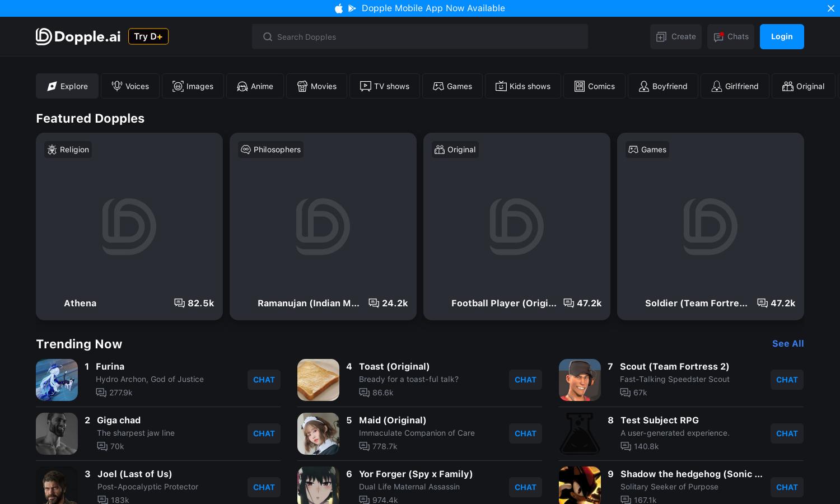Open the Comics category
840x504 pixels.
pos(594,86)
